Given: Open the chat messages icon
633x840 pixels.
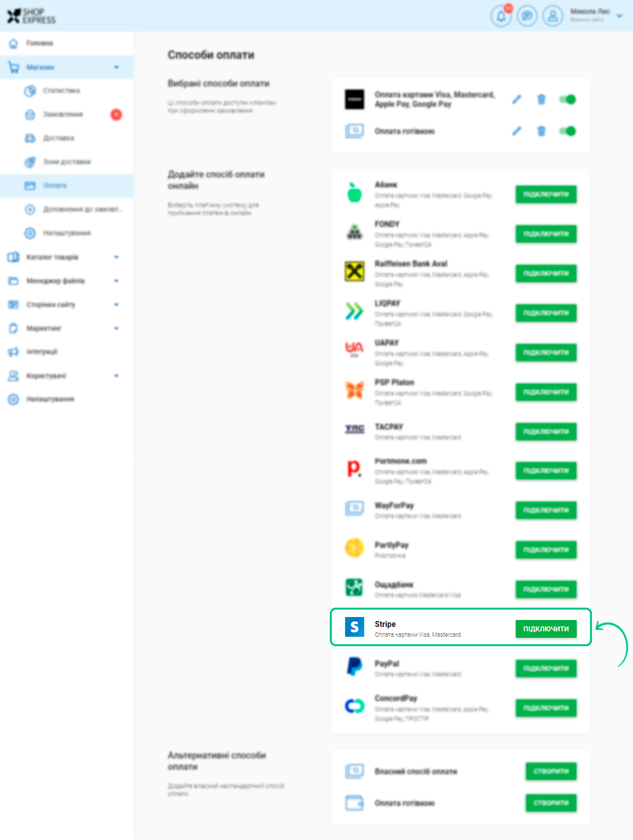Looking at the screenshot, I should click(527, 16).
